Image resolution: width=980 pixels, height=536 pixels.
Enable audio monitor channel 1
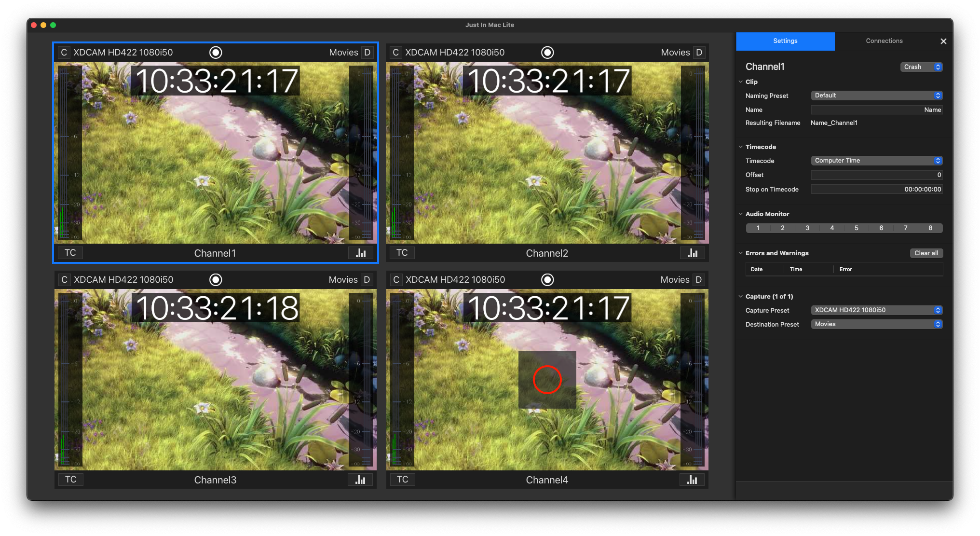click(758, 228)
